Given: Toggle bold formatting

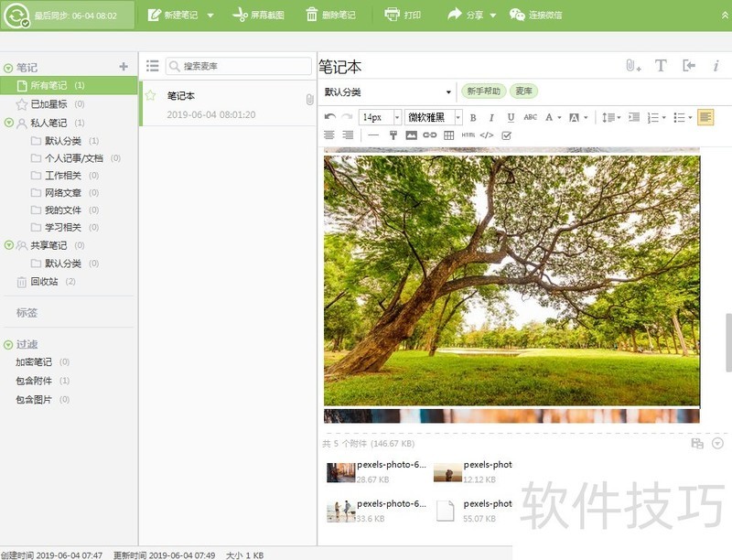Looking at the screenshot, I should (x=472, y=117).
